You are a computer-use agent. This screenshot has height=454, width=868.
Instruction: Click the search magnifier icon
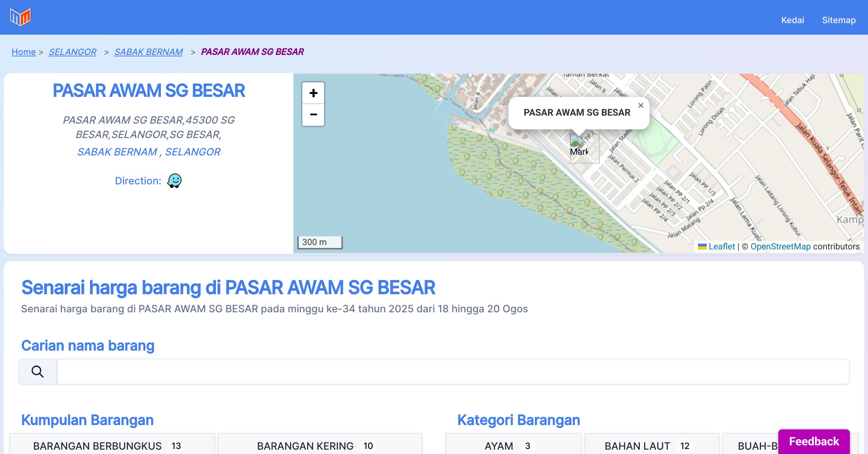pyautogui.click(x=38, y=372)
